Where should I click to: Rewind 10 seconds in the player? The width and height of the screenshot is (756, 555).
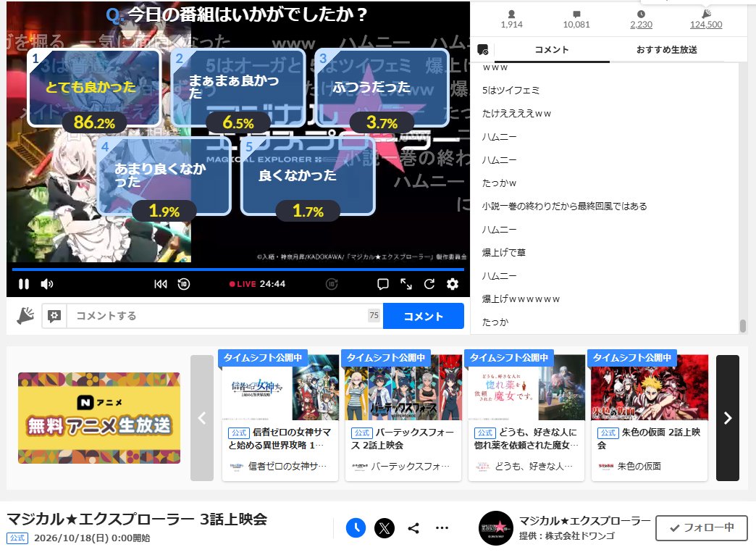184,284
